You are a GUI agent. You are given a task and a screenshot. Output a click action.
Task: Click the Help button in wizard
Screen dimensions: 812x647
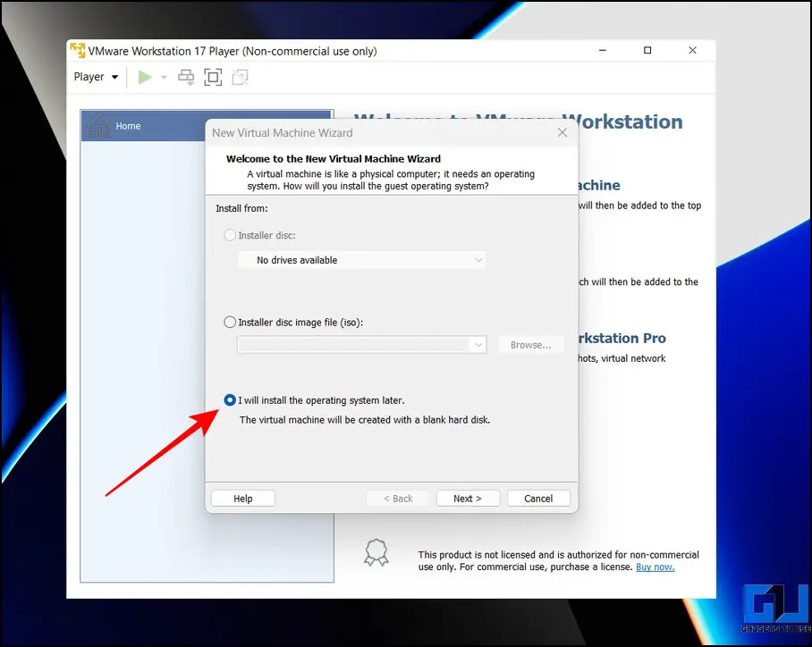coord(242,499)
